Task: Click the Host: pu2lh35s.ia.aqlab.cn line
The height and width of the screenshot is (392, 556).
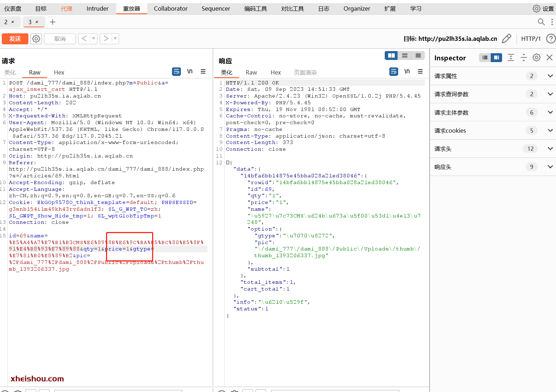Action: click(x=55, y=96)
